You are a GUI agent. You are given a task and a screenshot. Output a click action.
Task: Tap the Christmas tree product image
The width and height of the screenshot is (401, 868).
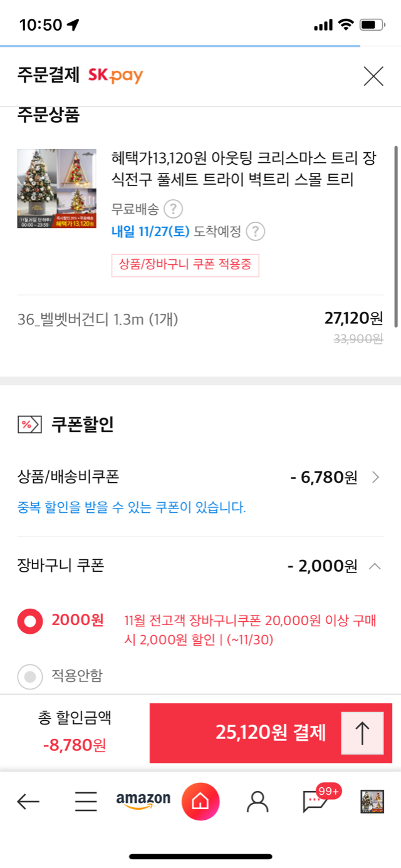pos(57,189)
